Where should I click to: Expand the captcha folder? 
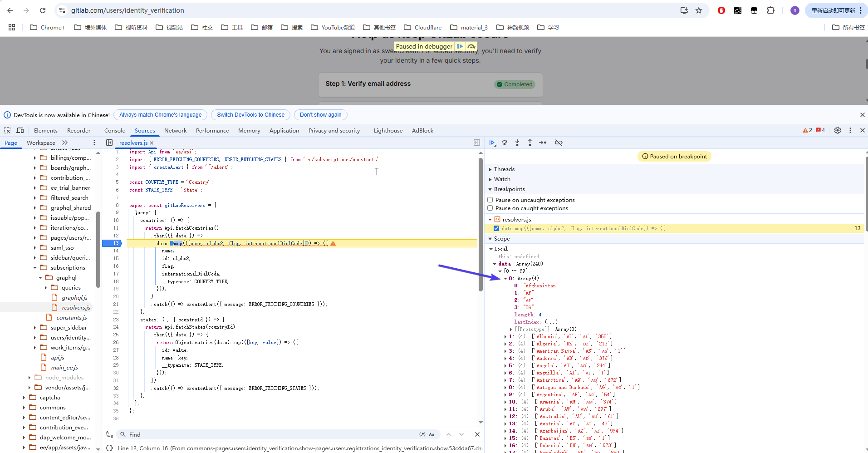tap(24, 398)
